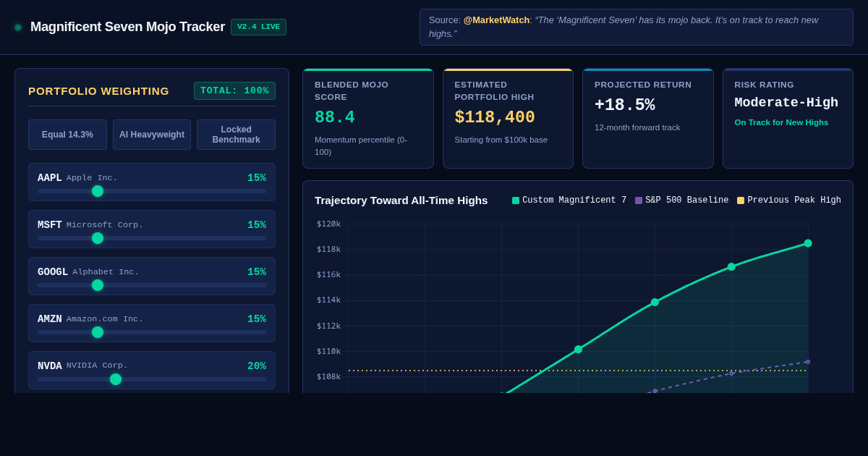Click the NVDA 20% weight value
The height and width of the screenshot is (456, 868).
click(257, 366)
